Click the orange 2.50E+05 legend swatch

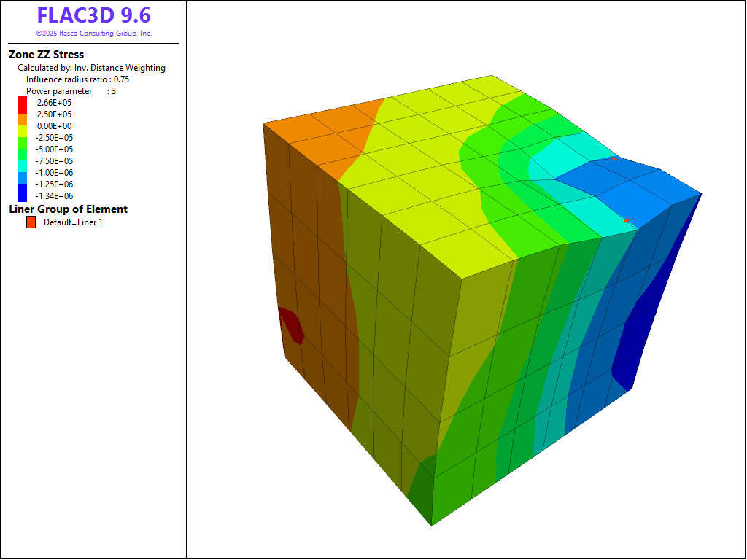pyautogui.click(x=22, y=114)
